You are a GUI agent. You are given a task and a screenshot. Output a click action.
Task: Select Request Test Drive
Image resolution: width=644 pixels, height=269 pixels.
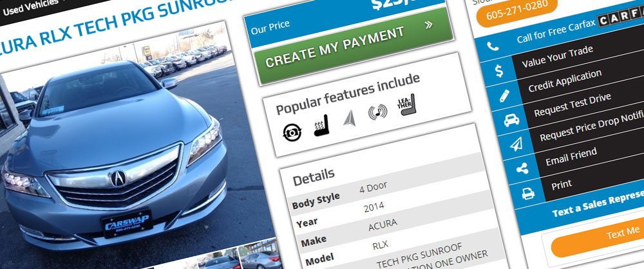tap(572, 105)
